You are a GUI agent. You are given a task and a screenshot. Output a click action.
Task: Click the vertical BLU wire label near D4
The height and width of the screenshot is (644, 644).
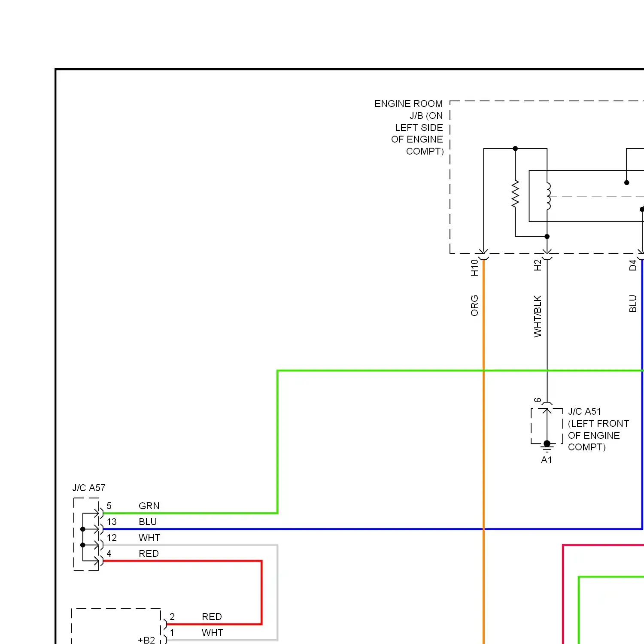tap(632, 304)
